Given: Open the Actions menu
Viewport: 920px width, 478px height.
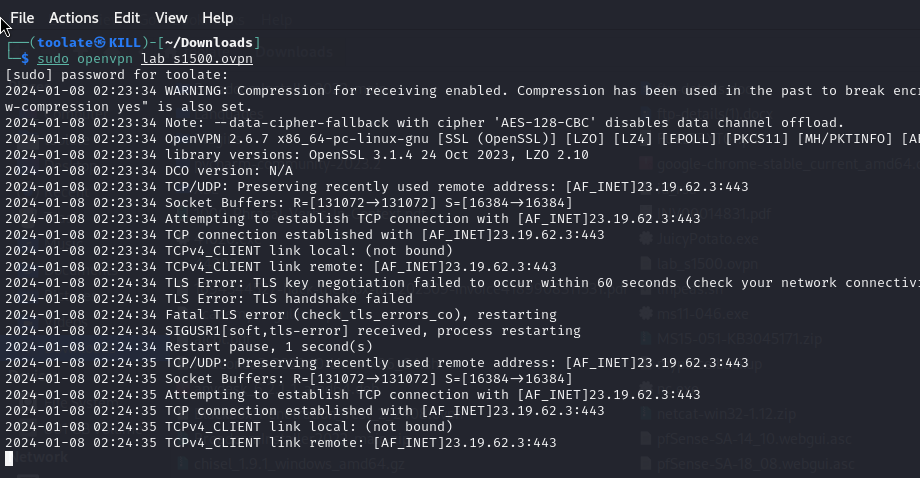Looking at the screenshot, I should tap(73, 18).
